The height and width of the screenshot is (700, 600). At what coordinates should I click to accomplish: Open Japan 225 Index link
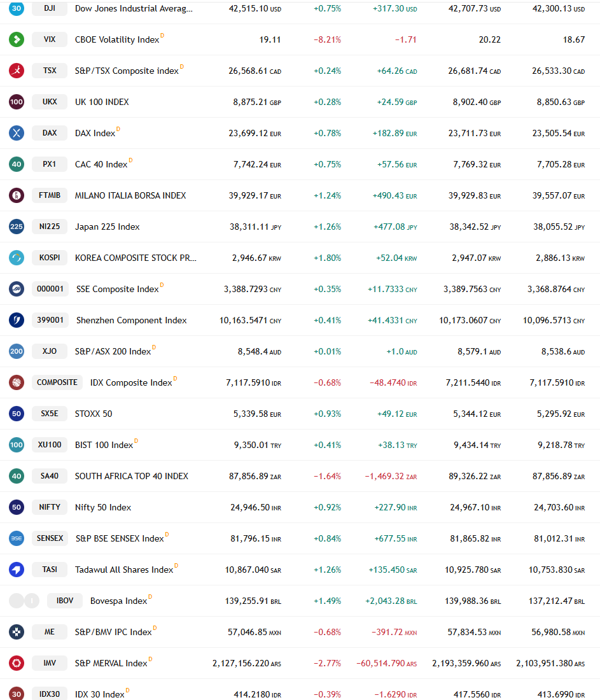click(x=107, y=227)
